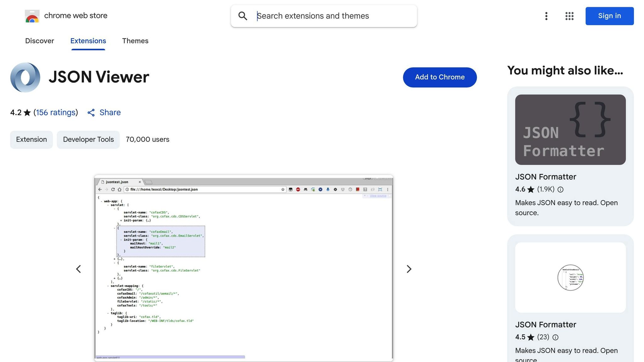
Task: Open the dark JSON Formatter thumbnail card
Action: [570, 129]
